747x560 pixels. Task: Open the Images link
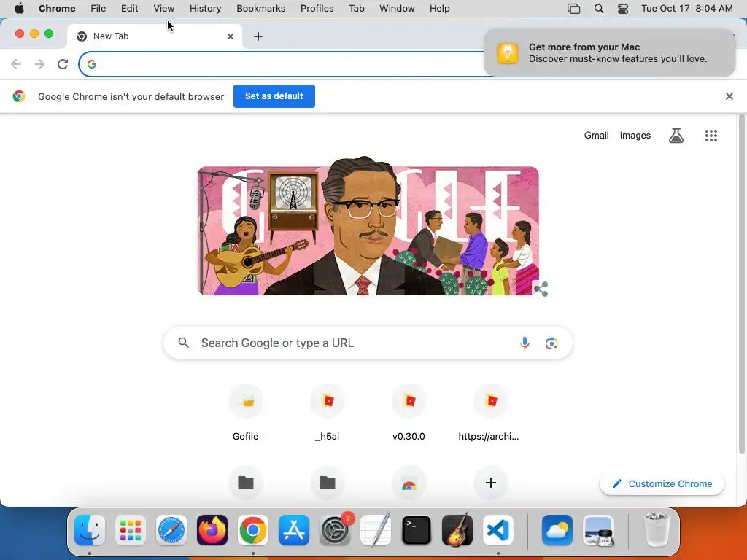point(635,135)
